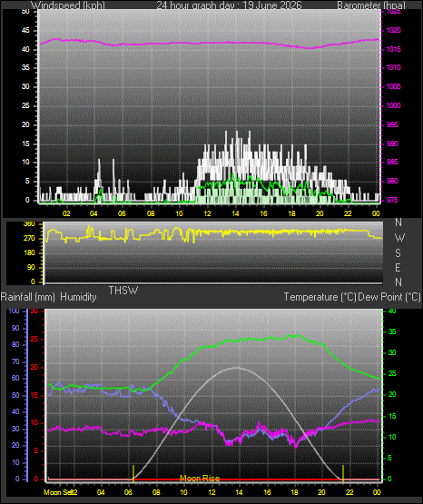This screenshot has width=423, height=504.
Task: Click the 35 value on windspeed axis
Action: pyautogui.click(x=25, y=67)
